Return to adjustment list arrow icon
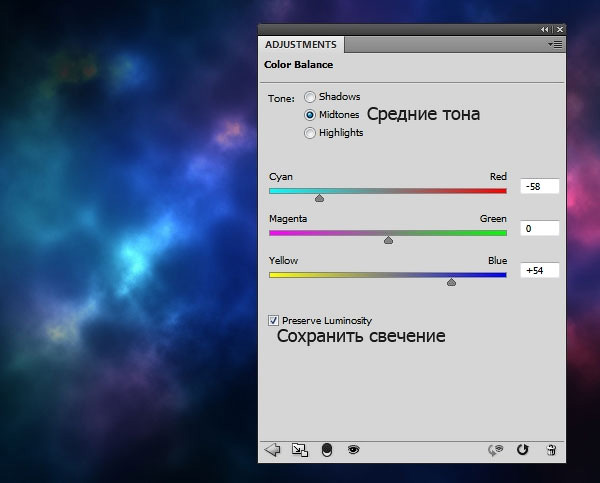Viewport: 600px width, 483px height. (x=272, y=450)
